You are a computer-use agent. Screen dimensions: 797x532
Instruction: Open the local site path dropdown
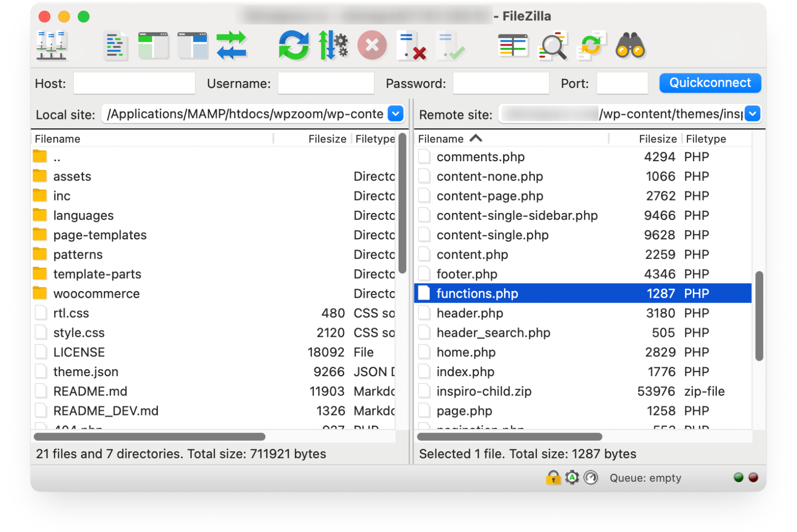(395, 113)
